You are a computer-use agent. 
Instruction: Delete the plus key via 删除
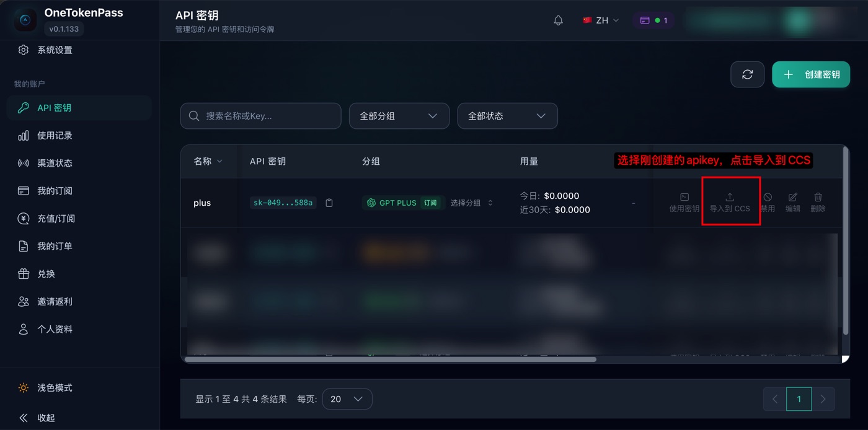click(818, 203)
